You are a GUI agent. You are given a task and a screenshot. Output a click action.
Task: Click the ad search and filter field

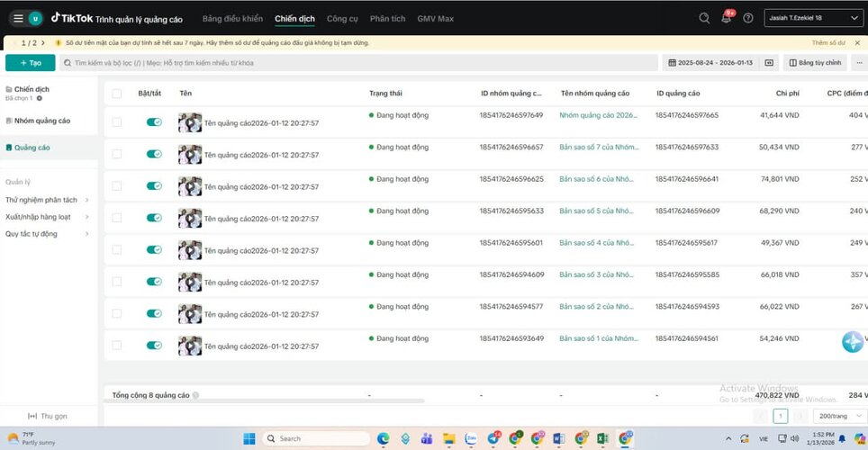tap(360, 63)
